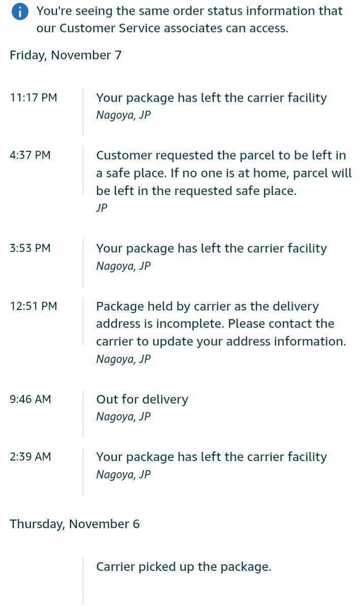
Task: Select the Customer Service associates info message
Action: (x=189, y=19)
